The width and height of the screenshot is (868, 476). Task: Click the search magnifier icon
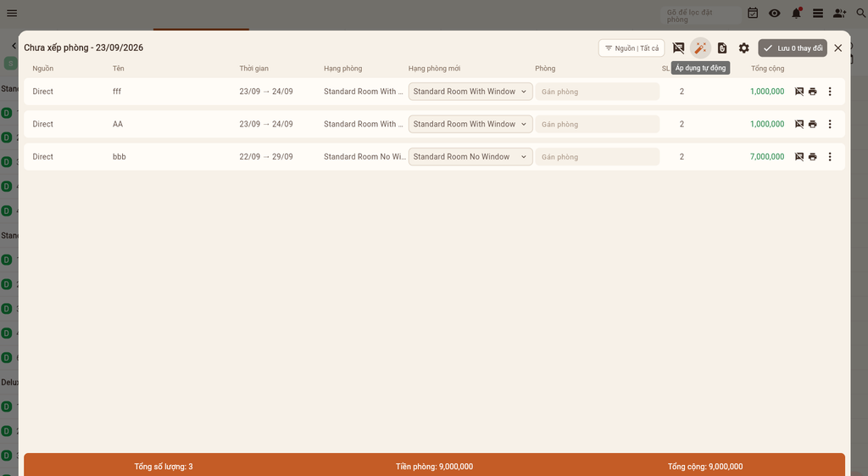(861, 13)
